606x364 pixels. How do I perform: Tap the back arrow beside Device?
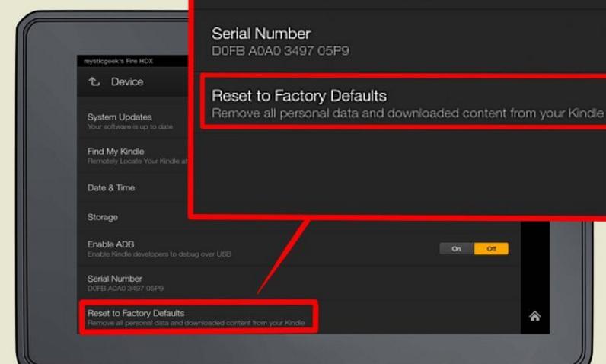tap(94, 81)
